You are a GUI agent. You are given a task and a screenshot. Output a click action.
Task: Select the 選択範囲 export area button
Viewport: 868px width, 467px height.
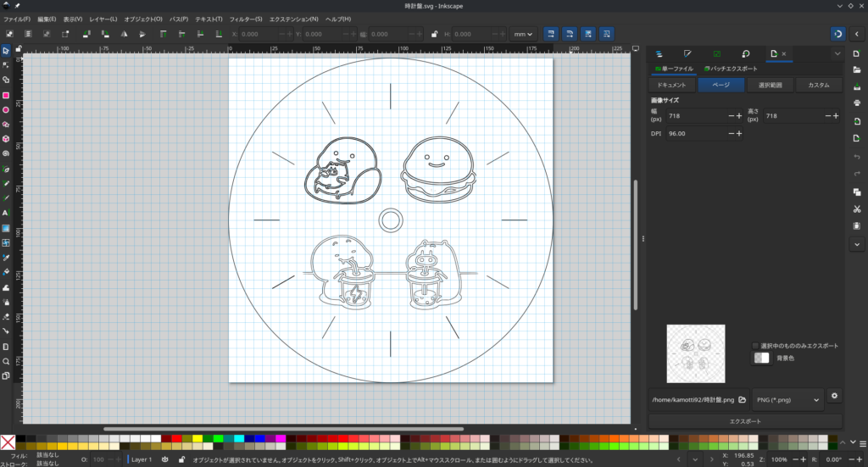click(x=770, y=86)
